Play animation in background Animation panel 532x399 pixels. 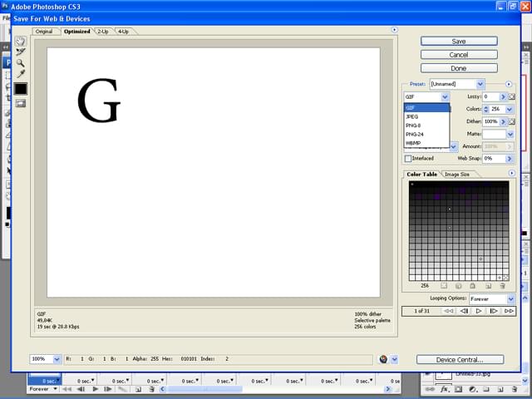point(96,389)
